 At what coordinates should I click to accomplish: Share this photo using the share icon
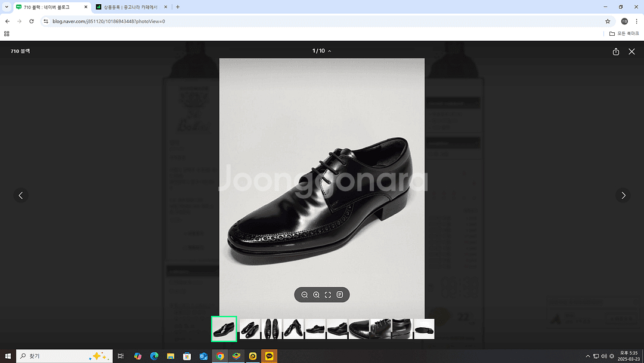[615, 51]
